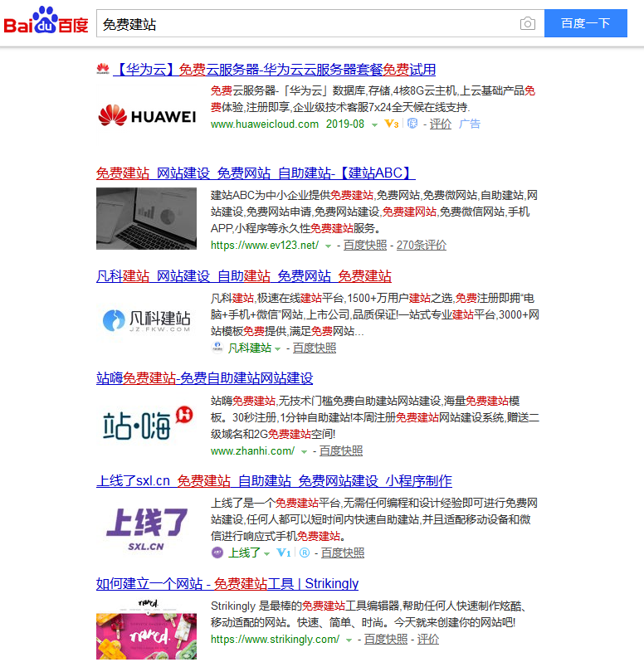This screenshot has height=667, width=644.
Task: Click 评价 on the Strikingly result
Action: click(427, 639)
